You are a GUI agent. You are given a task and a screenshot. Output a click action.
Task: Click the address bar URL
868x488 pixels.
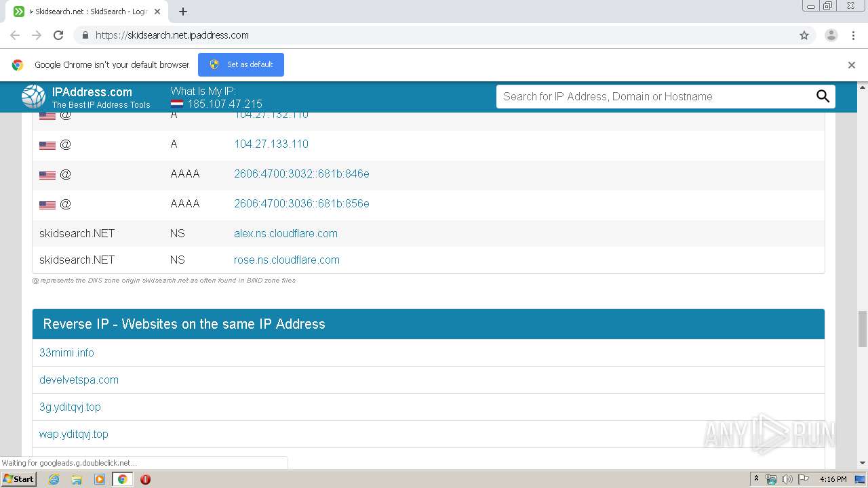[172, 35]
